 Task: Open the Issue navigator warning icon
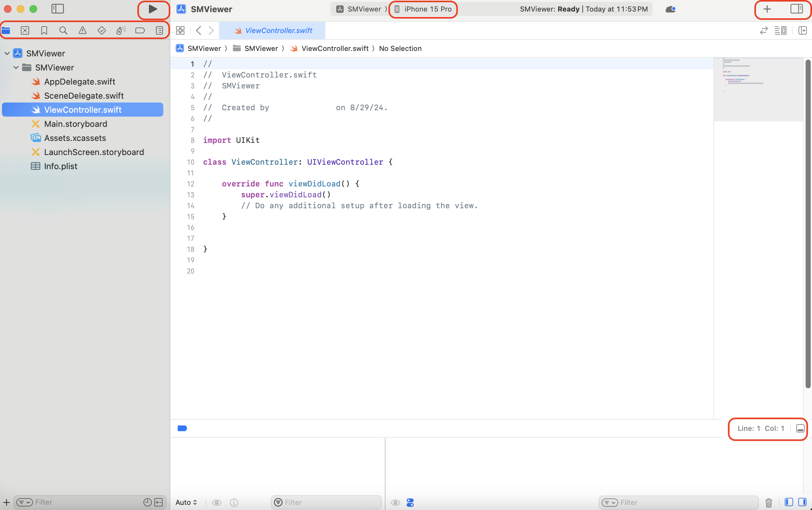pyautogui.click(x=82, y=31)
